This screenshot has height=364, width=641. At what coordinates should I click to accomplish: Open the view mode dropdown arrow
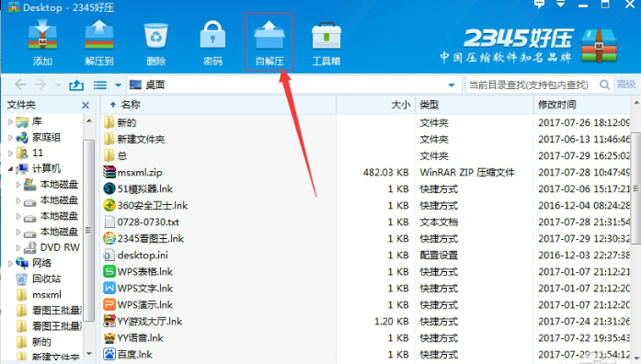pyautogui.click(x=118, y=85)
